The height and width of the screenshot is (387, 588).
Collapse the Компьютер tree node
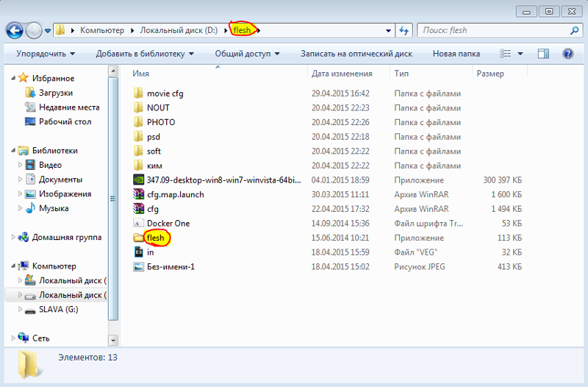tap(13, 266)
